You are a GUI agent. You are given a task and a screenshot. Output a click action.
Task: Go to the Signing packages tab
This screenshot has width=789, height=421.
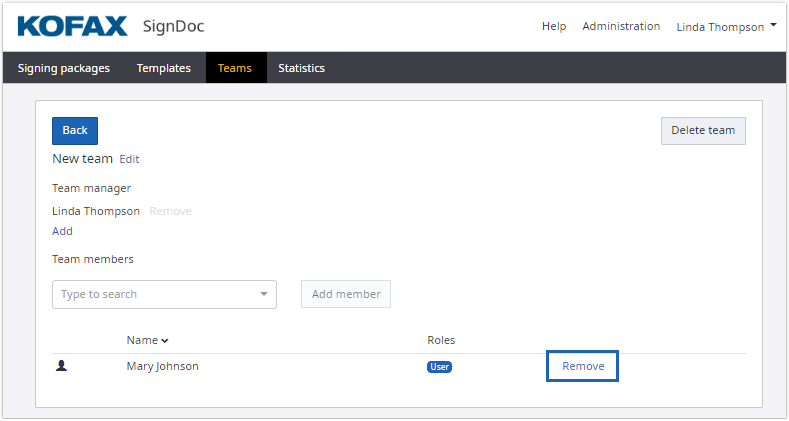click(x=64, y=68)
